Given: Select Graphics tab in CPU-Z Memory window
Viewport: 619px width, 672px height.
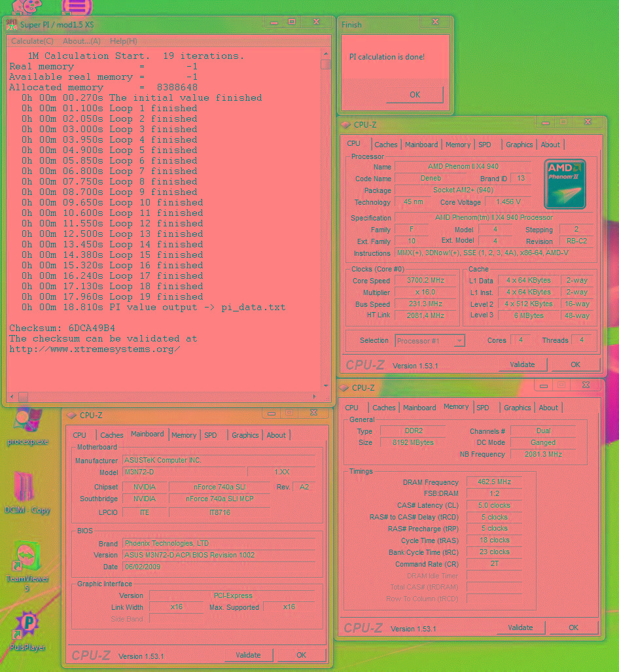Looking at the screenshot, I should pyautogui.click(x=517, y=408).
